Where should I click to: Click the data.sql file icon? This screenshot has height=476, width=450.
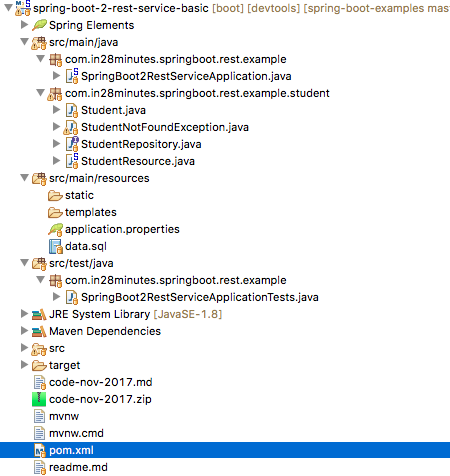(x=56, y=247)
